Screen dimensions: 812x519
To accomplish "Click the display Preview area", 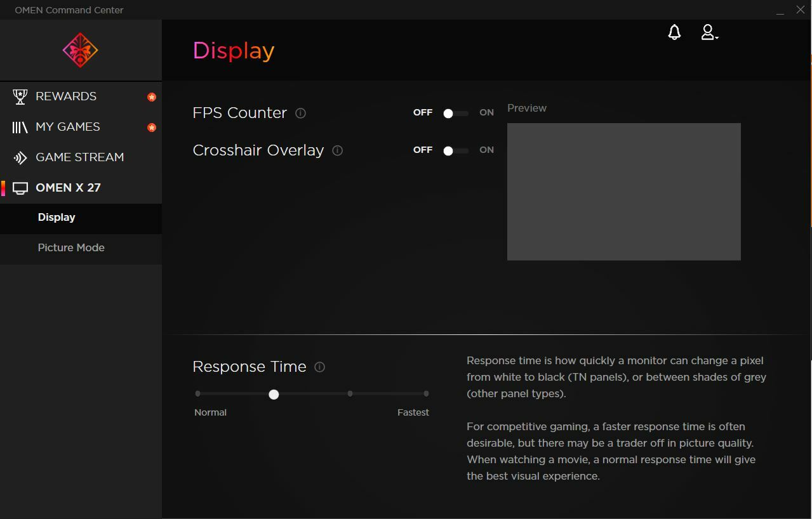I will (623, 192).
